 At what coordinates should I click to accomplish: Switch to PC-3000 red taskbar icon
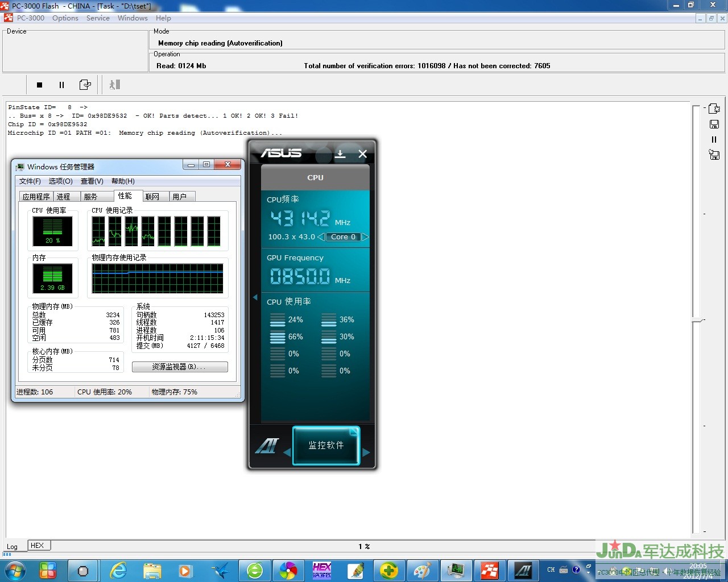click(x=490, y=571)
